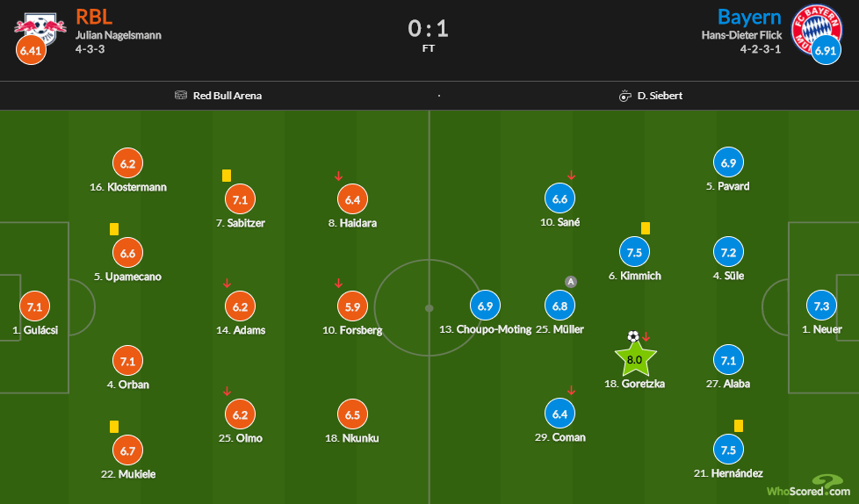859x504 pixels.
Task: Open the RBL team name link
Action: tap(94, 17)
